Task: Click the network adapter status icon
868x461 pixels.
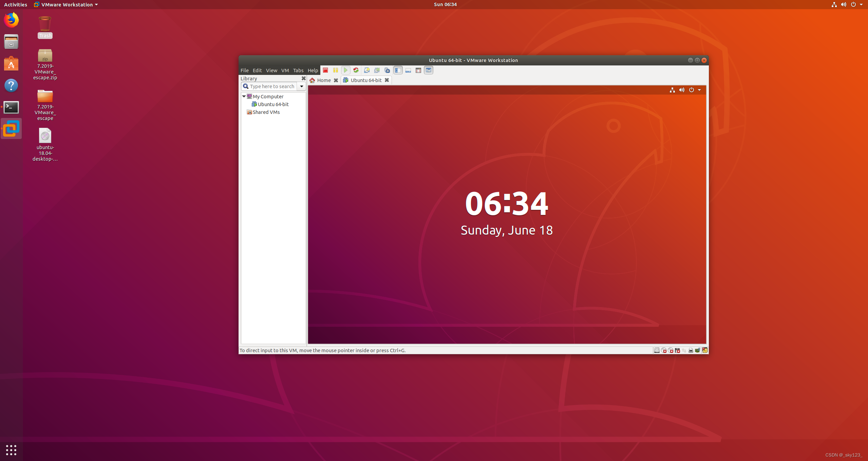Action: (684, 350)
